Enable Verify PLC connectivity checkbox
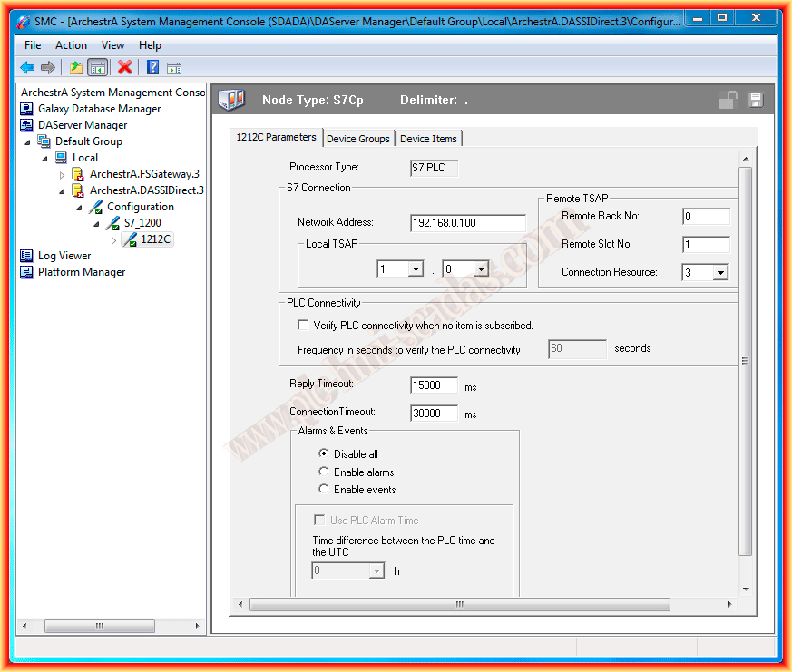This screenshot has width=792, height=672. pyautogui.click(x=304, y=325)
